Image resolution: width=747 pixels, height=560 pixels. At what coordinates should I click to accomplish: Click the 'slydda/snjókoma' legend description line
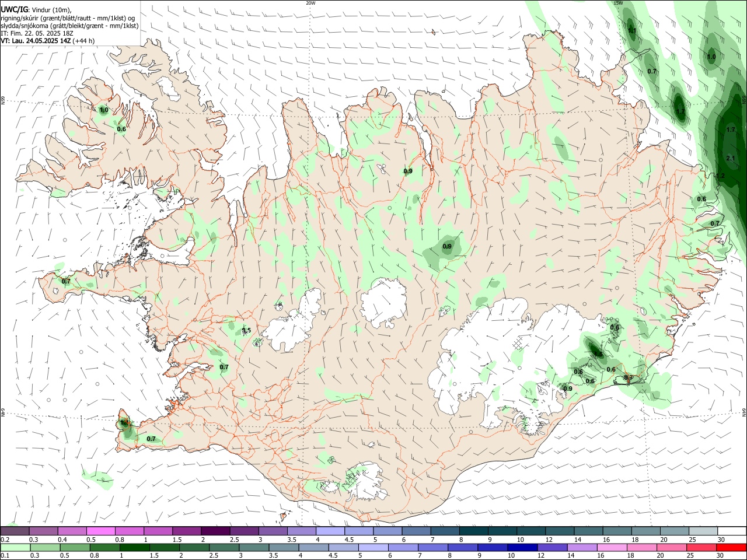coord(69,26)
